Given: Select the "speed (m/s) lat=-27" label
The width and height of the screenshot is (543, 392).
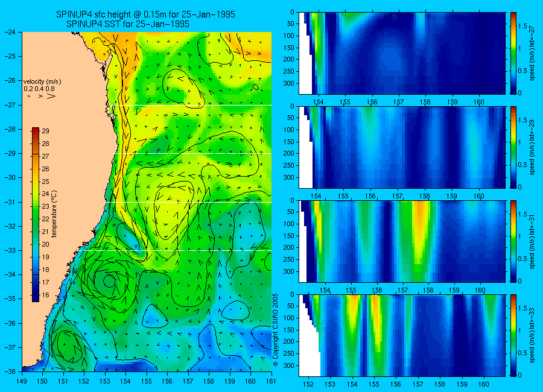Looking at the screenshot, I should click(532, 53).
